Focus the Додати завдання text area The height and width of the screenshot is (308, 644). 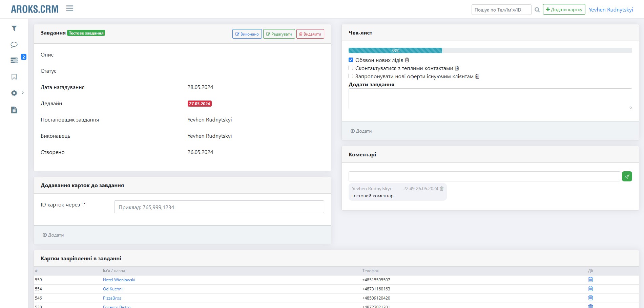click(x=490, y=99)
